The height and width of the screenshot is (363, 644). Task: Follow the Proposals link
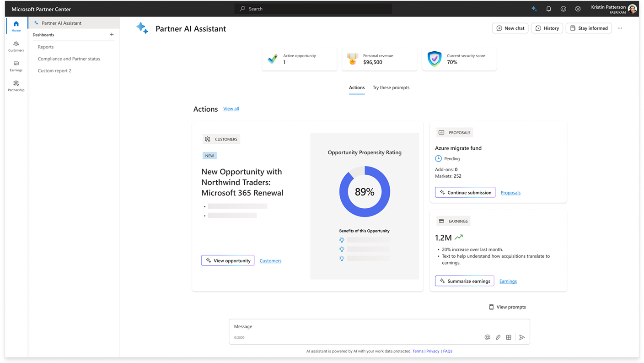510,193
